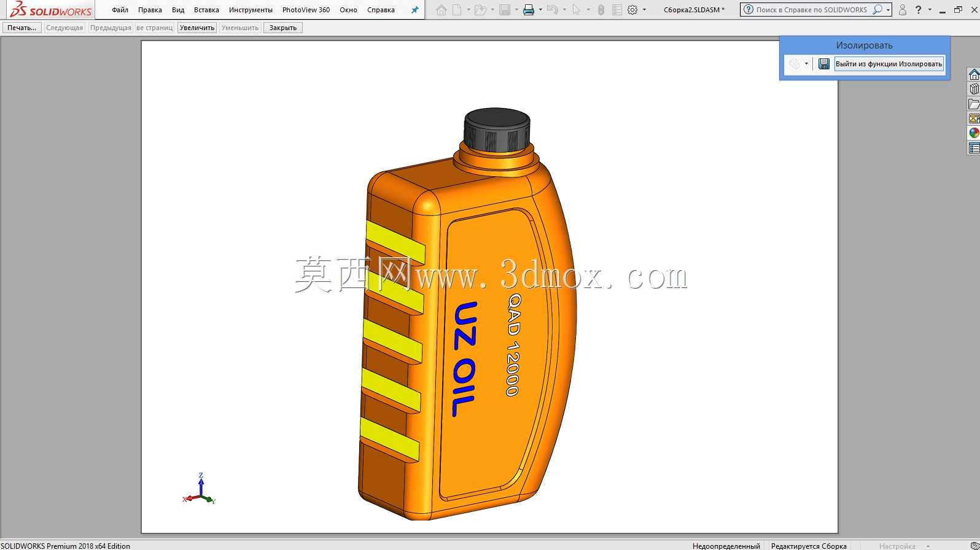Click the Undo icon
The image size is (980, 550).
[552, 10]
